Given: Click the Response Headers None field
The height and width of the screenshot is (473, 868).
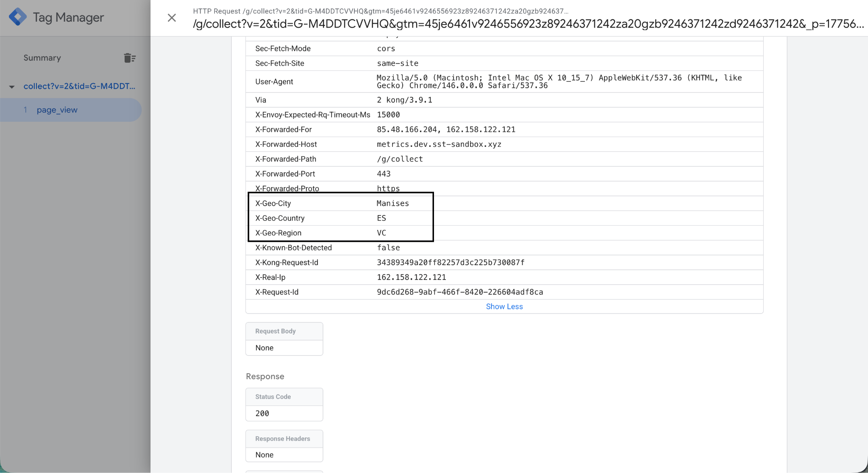Looking at the screenshot, I should click(x=264, y=455).
